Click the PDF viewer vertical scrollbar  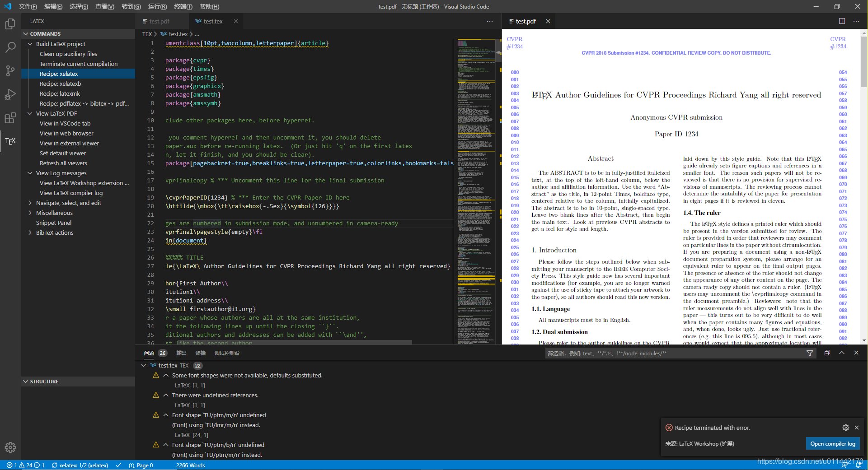(864, 61)
